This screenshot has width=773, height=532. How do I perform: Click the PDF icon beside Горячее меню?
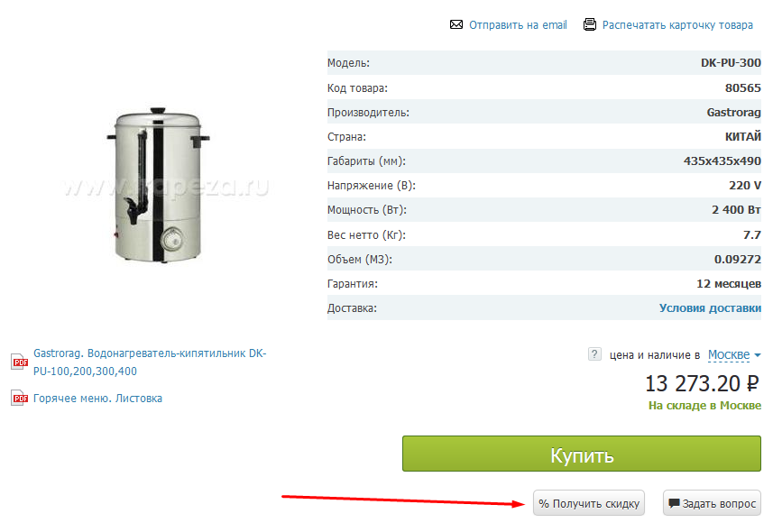pyautogui.click(x=19, y=398)
